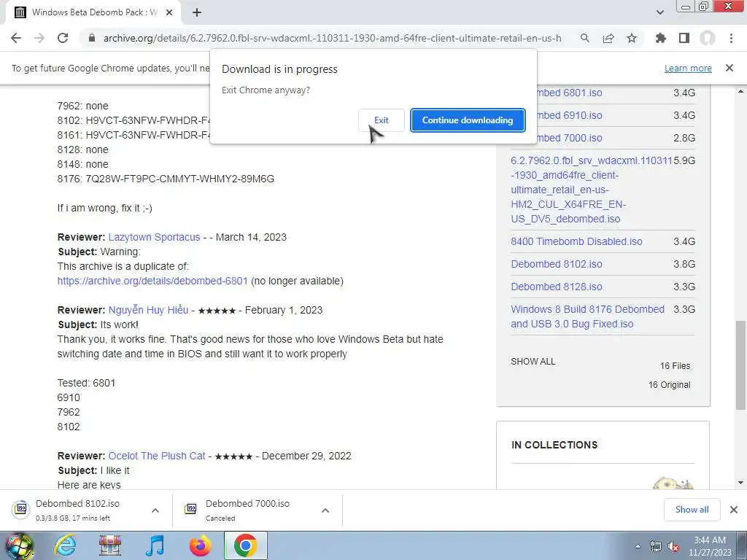
Task: Click the scrollbar up arrow
Action: [740, 91]
